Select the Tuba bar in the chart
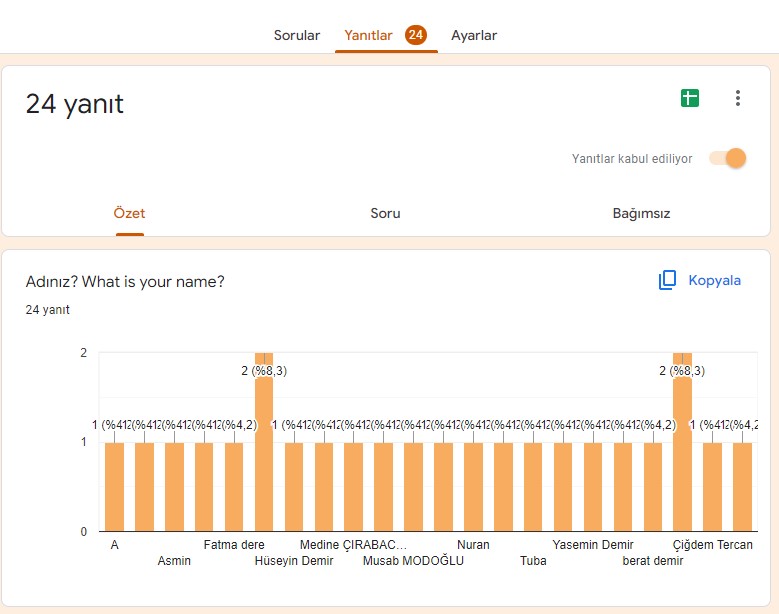This screenshot has width=779, height=614. [533, 487]
